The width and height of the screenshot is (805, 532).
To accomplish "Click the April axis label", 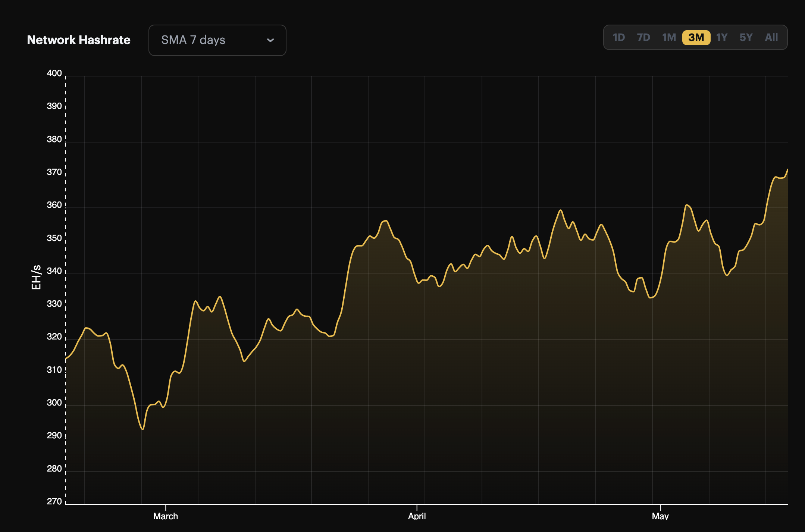I will tap(417, 516).
